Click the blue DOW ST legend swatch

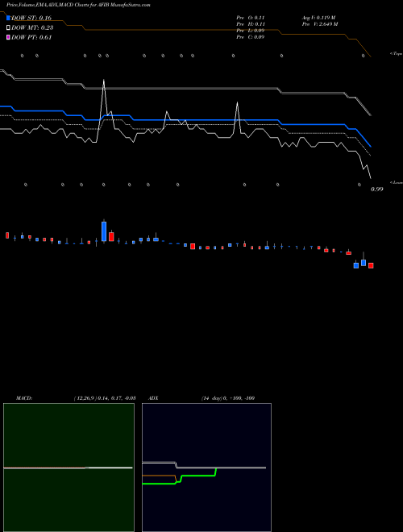9,18
